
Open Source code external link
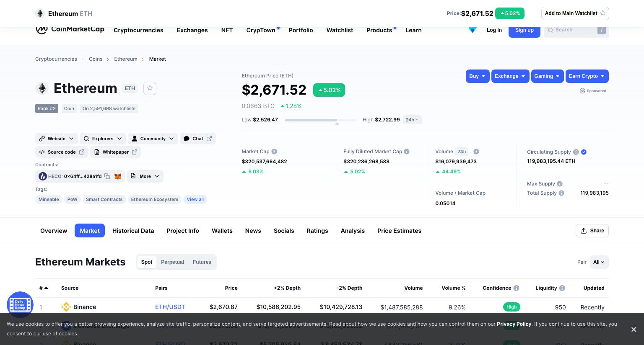pos(62,152)
